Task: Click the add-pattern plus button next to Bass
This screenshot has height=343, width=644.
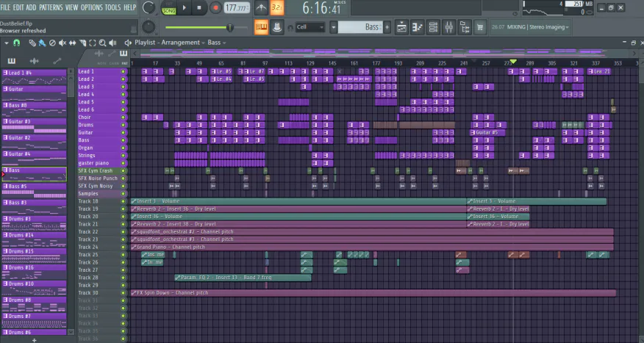Action: tap(387, 27)
